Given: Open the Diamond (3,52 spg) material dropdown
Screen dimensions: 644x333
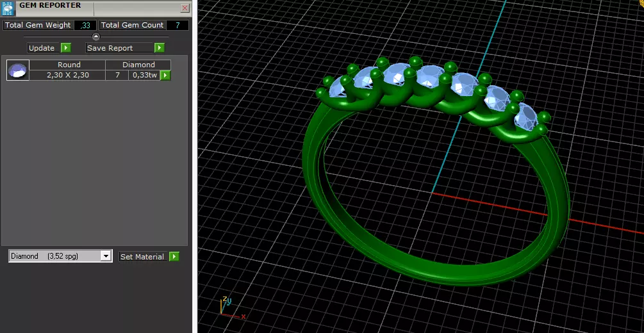Looking at the screenshot, I should [60, 256].
